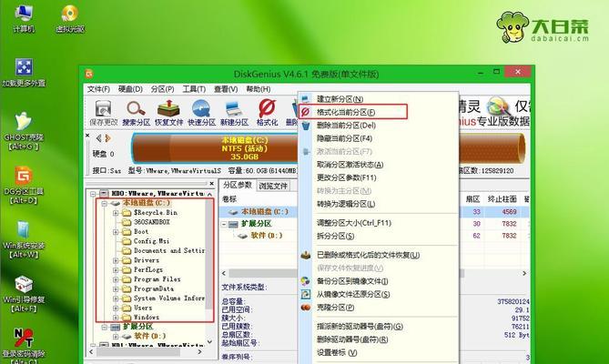The height and width of the screenshot is (364, 609).
Task: Launch Win系统安装 desktop shortcut
Action: [24, 239]
